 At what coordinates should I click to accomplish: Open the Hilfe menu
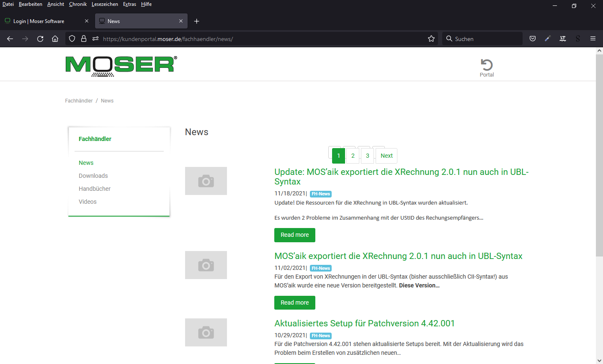tap(146, 4)
